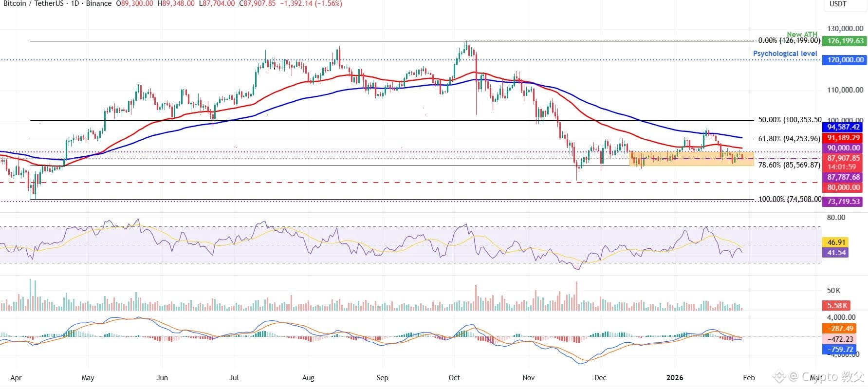Click the low value L87,704.00
This screenshot has height=389, width=868.
click(x=216, y=3)
